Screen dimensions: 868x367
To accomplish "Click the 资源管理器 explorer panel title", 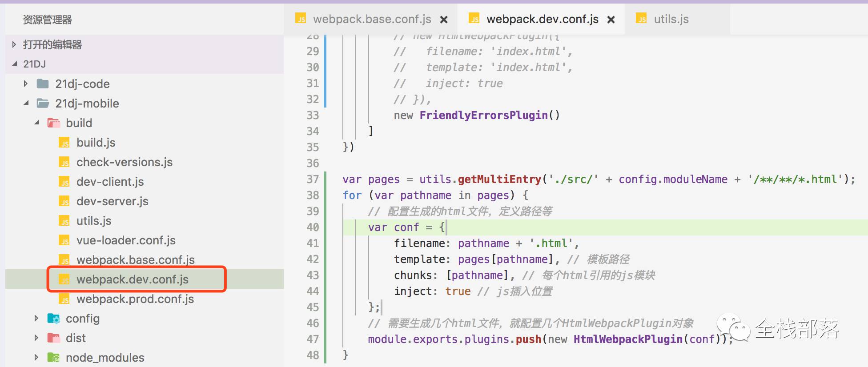I will (x=48, y=20).
